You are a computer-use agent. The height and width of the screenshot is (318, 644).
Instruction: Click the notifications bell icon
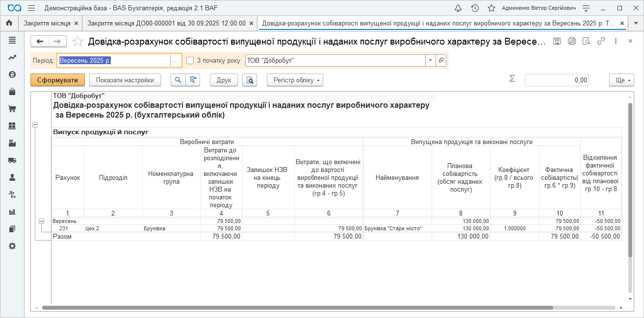click(458, 8)
